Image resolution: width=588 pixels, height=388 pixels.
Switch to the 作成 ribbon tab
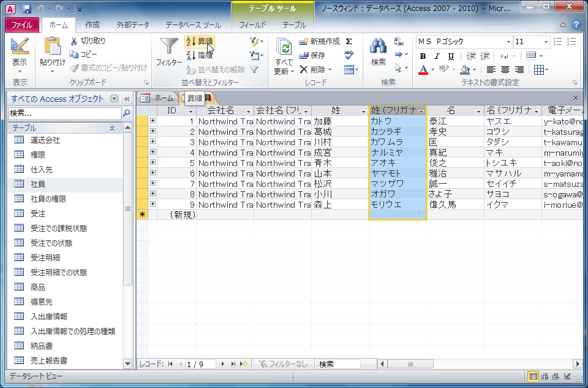point(92,25)
